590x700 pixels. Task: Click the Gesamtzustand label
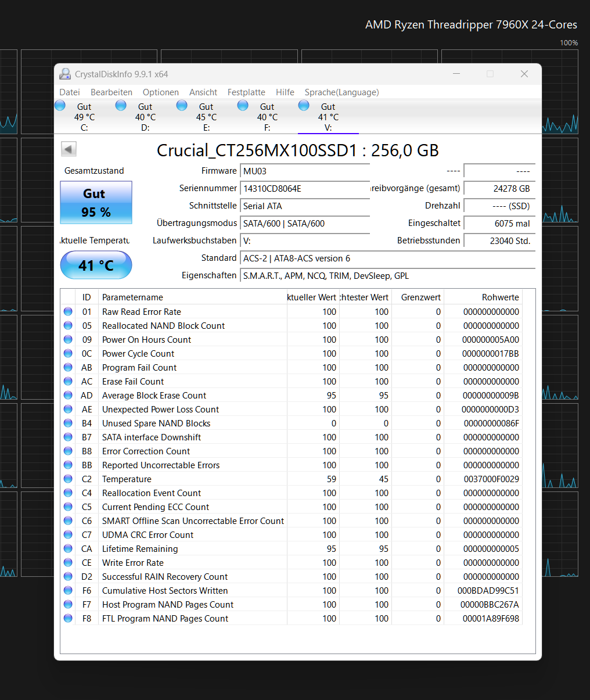94,171
